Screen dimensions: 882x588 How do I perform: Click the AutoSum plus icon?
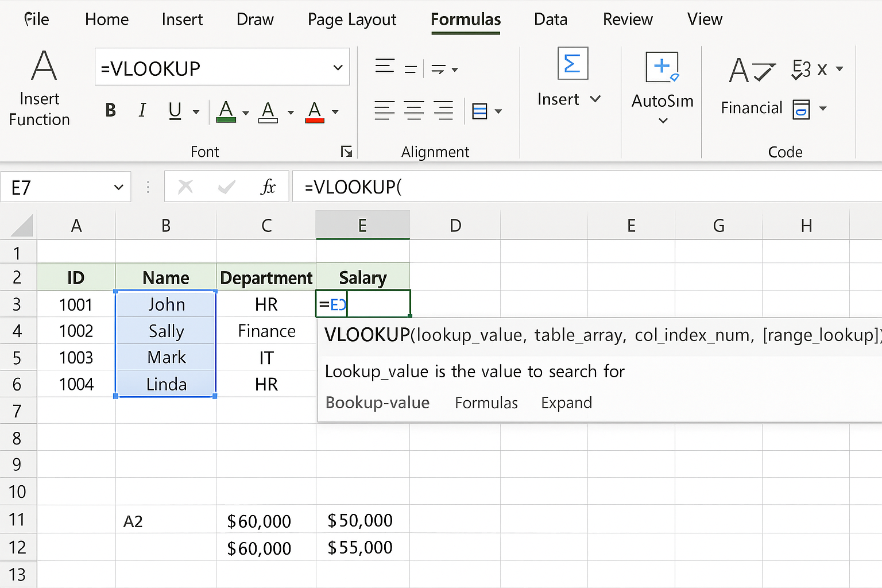(x=662, y=67)
